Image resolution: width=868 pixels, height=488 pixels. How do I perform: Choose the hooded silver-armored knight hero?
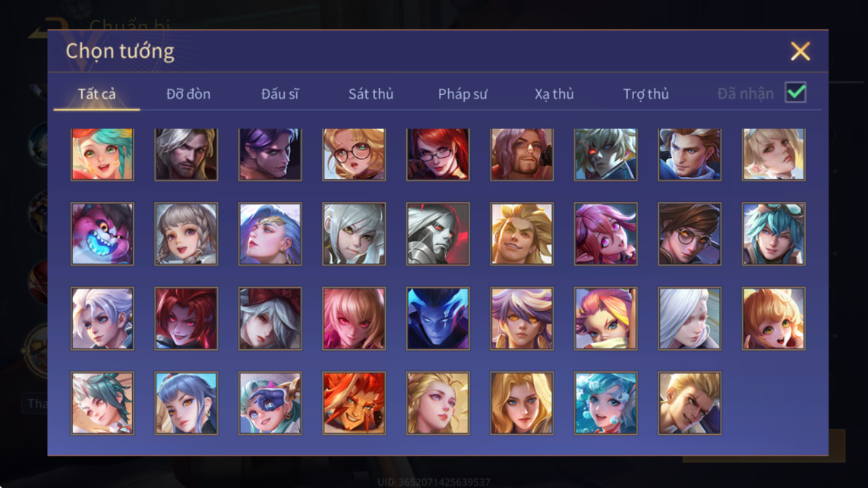pos(438,234)
